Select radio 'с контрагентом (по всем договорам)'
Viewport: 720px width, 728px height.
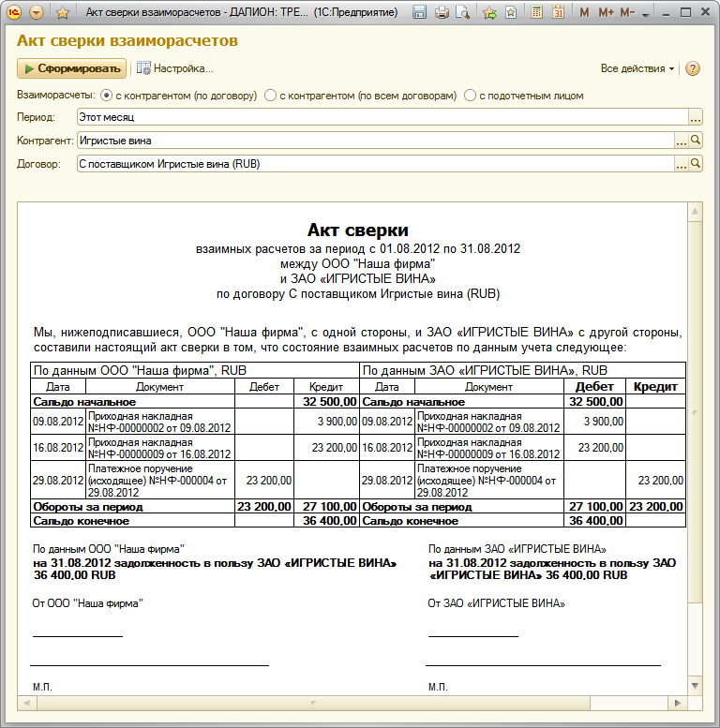pos(270,96)
